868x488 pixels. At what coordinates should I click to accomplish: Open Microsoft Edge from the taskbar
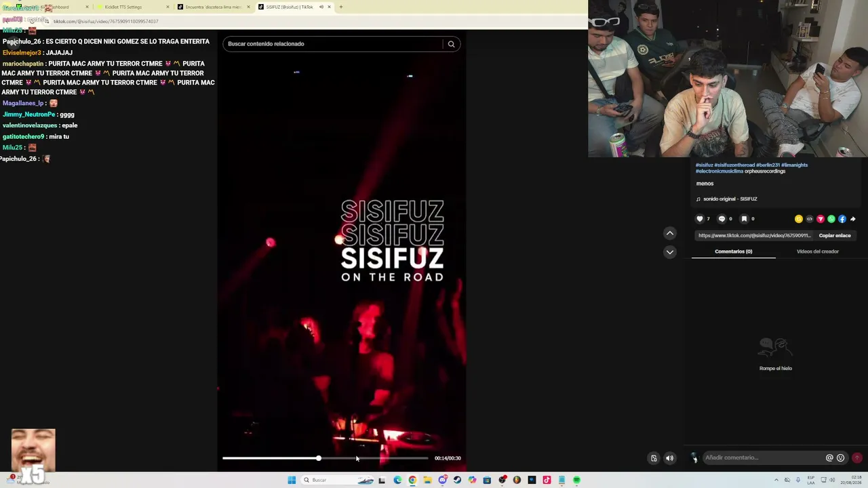(397, 480)
